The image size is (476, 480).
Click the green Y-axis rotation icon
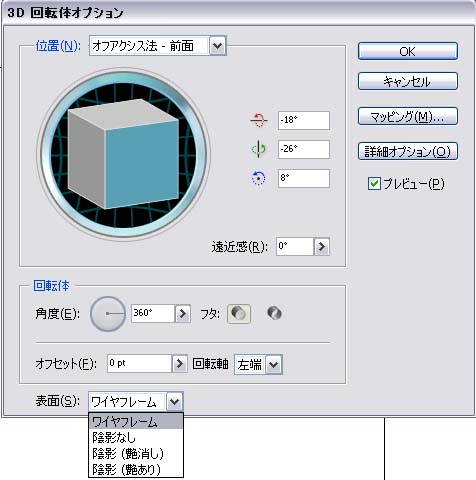pos(258,149)
